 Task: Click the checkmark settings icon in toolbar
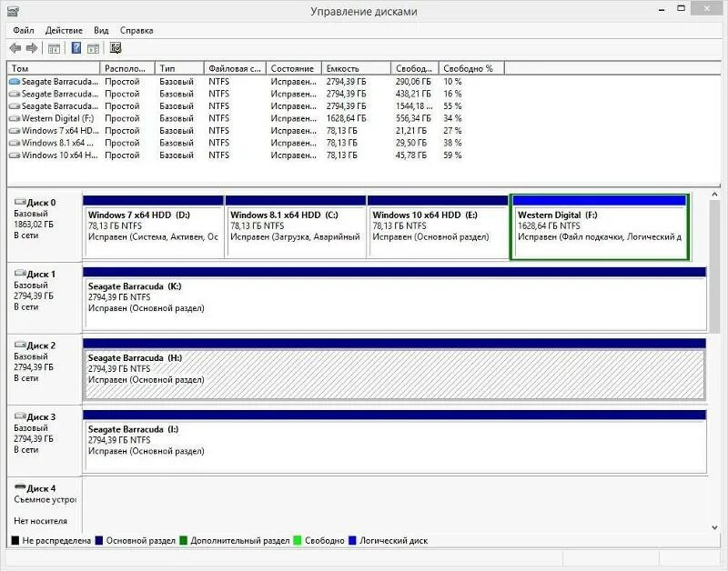(116, 48)
